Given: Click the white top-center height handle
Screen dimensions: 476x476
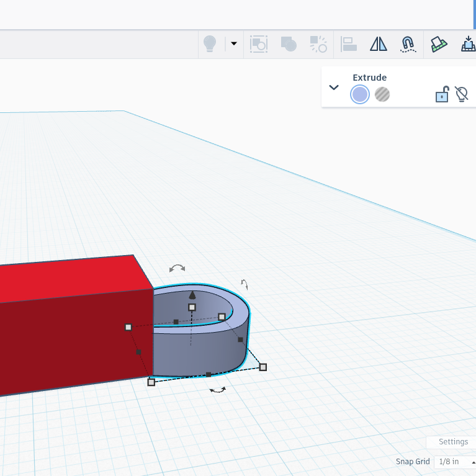Looking at the screenshot, I should 192,308.
